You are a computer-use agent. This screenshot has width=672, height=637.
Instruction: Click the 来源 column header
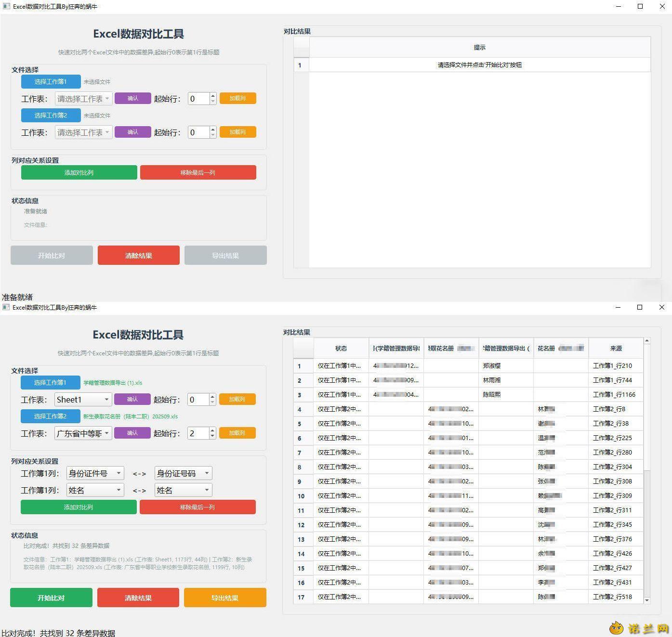coord(616,348)
